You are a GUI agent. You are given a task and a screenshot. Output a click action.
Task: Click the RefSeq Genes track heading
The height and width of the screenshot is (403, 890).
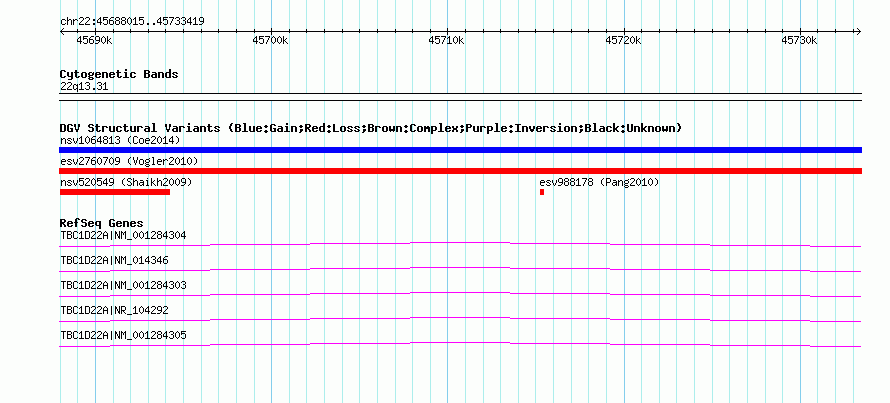tap(102, 223)
